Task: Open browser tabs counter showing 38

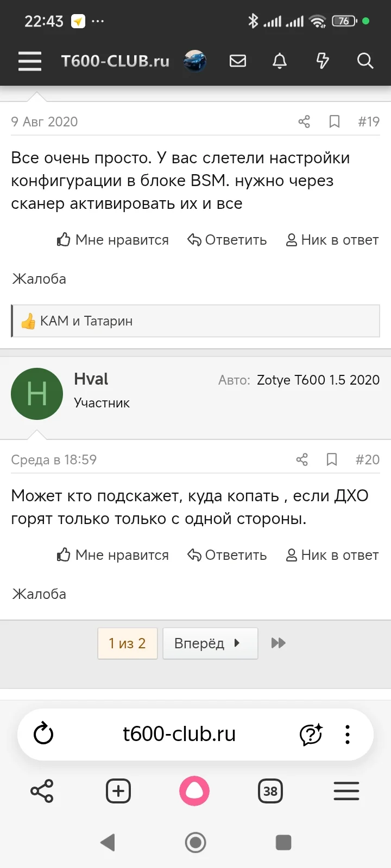Action: 270,791
